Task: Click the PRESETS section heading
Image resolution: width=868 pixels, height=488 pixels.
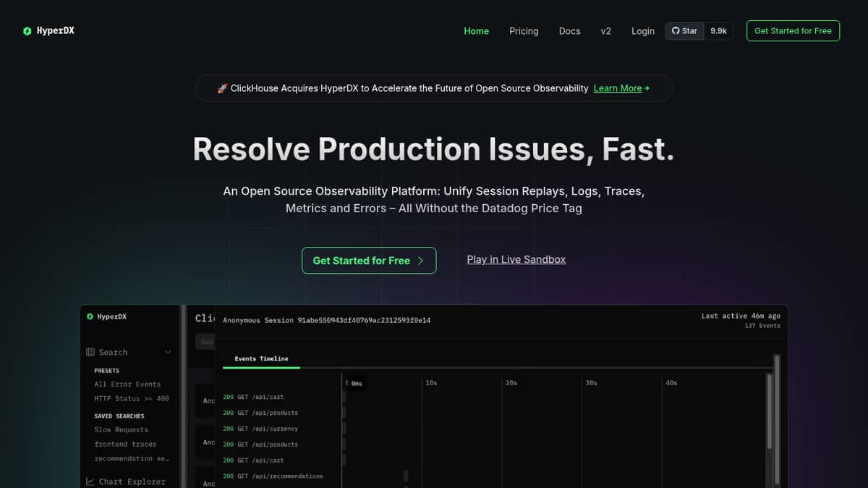Action: (107, 371)
